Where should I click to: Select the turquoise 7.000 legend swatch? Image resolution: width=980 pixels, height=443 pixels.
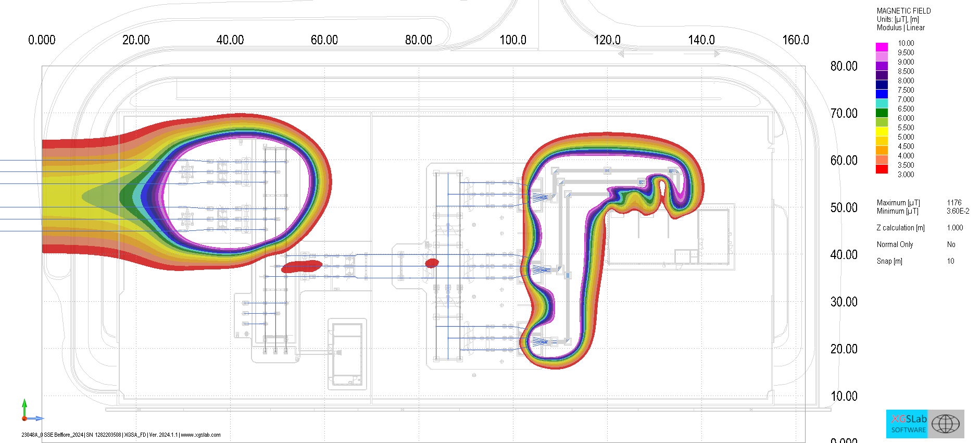(x=882, y=103)
